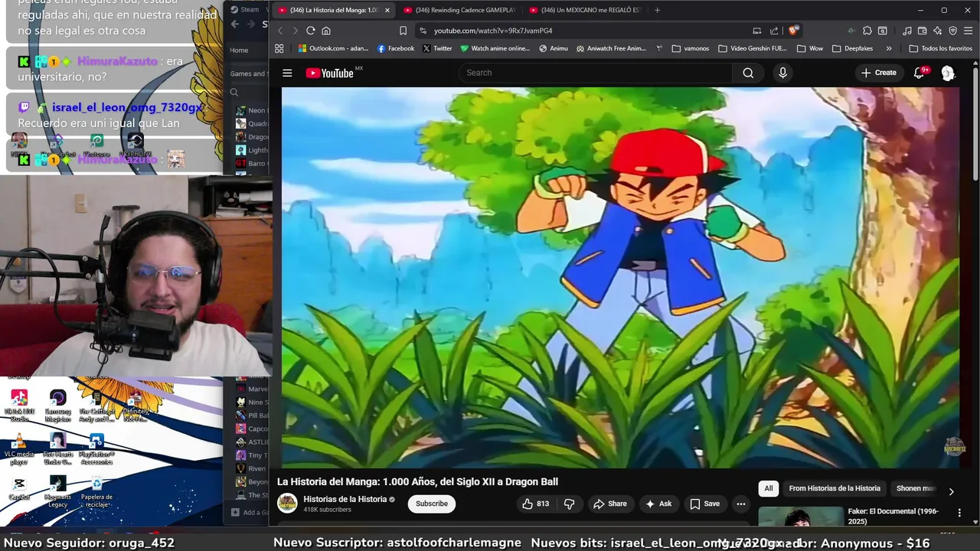Click the YouTube search magnifier button
980x551 pixels.
pos(748,73)
